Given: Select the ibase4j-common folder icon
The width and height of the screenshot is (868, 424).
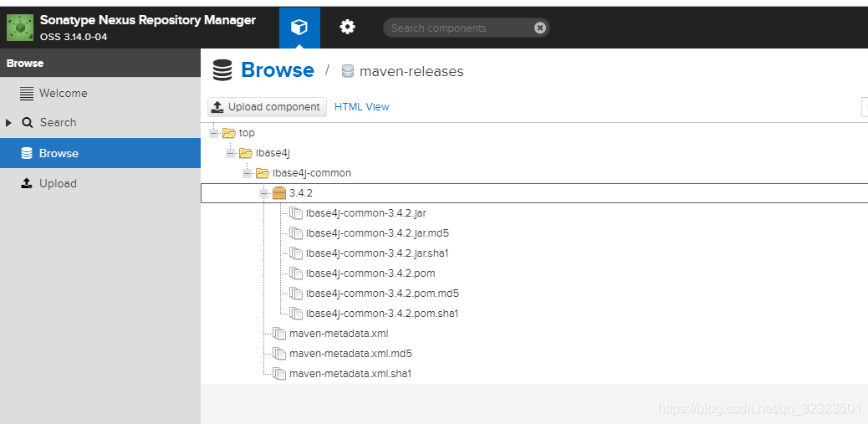Looking at the screenshot, I should tap(263, 173).
